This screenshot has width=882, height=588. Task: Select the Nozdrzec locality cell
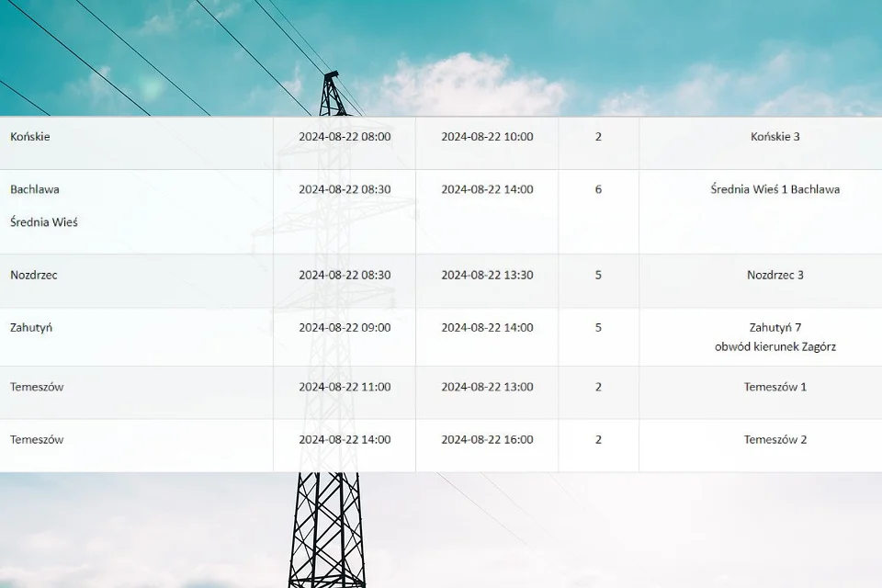[x=136, y=281]
